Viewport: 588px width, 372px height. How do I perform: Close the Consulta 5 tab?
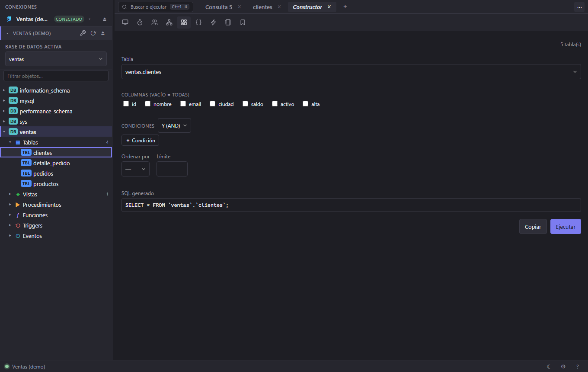[x=240, y=7]
